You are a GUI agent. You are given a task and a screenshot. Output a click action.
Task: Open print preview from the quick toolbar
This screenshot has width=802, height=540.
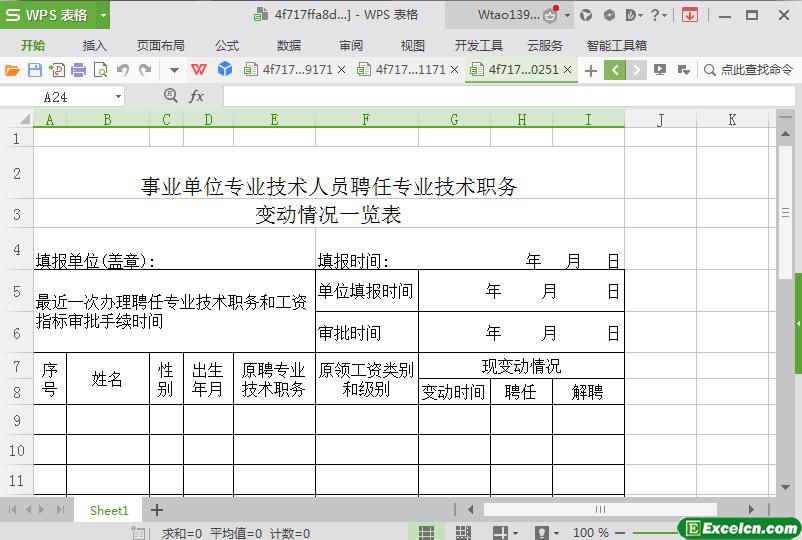click(101, 70)
